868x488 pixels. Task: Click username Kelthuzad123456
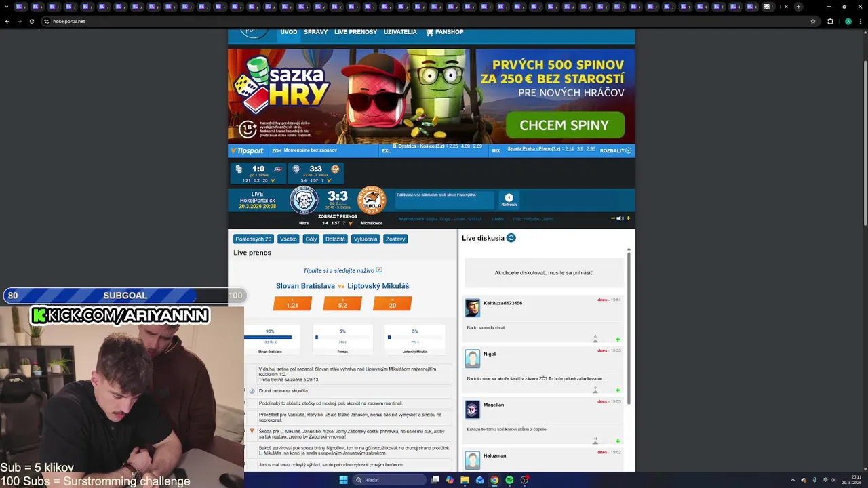(x=502, y=303)
